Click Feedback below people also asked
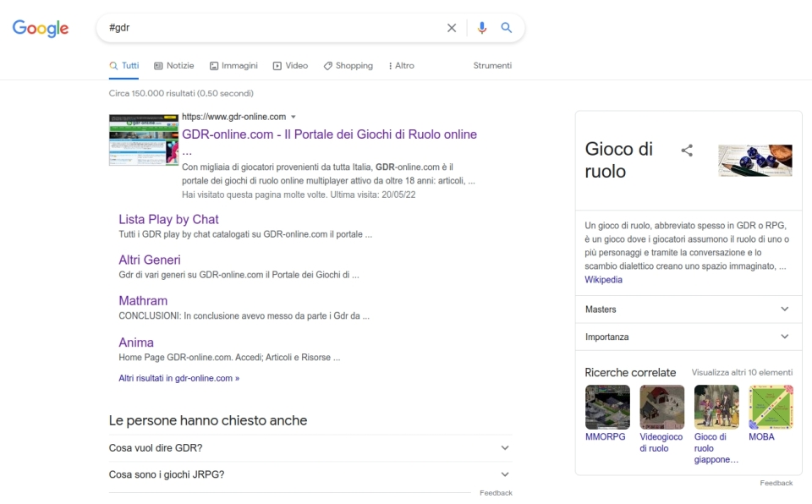Screen dimensions: 812x504 (x=496, y=493)
